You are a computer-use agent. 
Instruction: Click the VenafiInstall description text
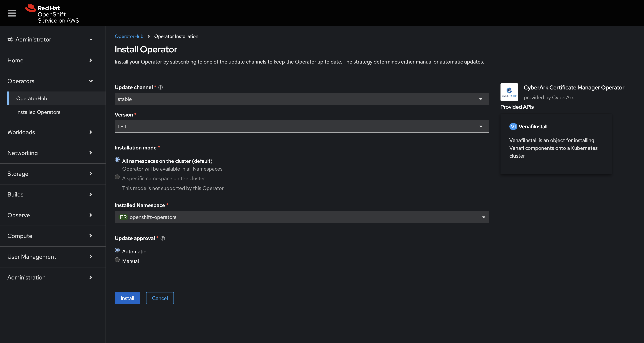pyautogui.click(x=553, y=148)
